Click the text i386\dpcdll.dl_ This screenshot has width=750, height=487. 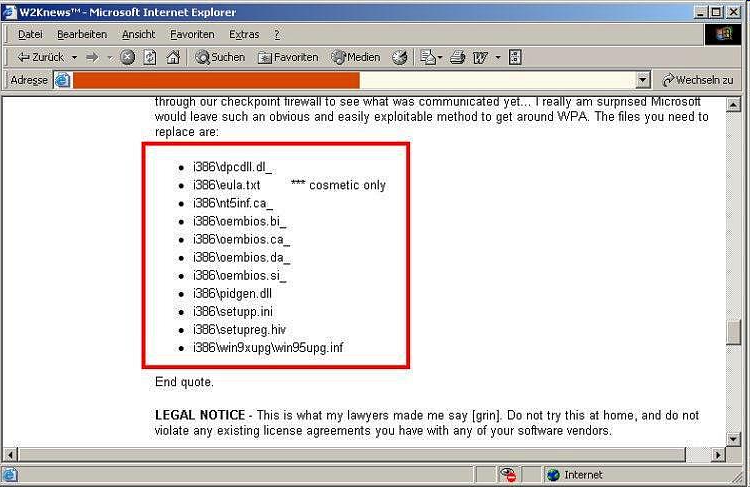coord(232,167)
